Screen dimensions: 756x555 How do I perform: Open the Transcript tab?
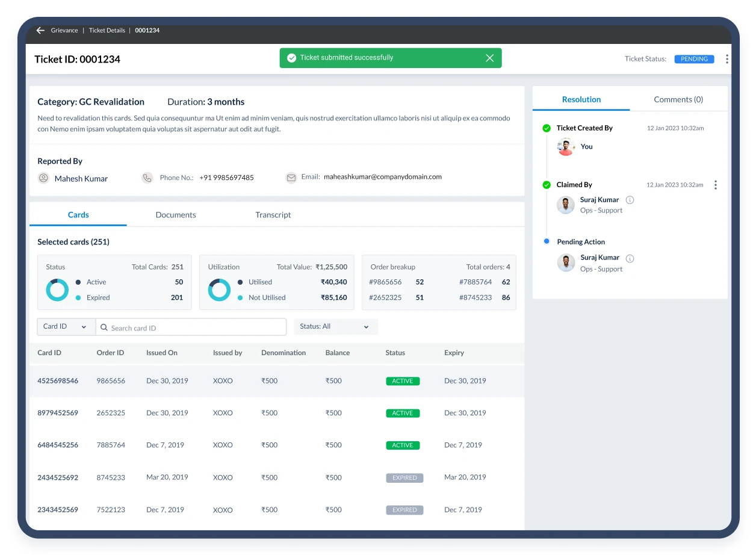point(273,215)
